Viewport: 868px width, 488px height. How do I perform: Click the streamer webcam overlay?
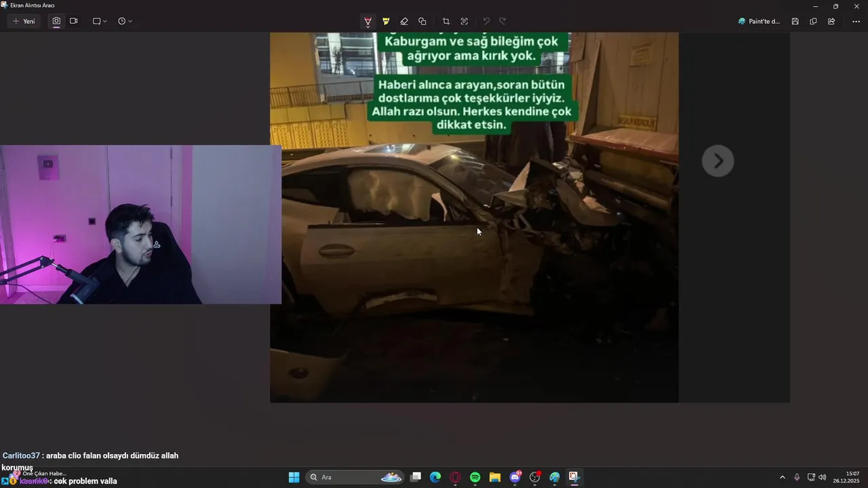(140, 224)
